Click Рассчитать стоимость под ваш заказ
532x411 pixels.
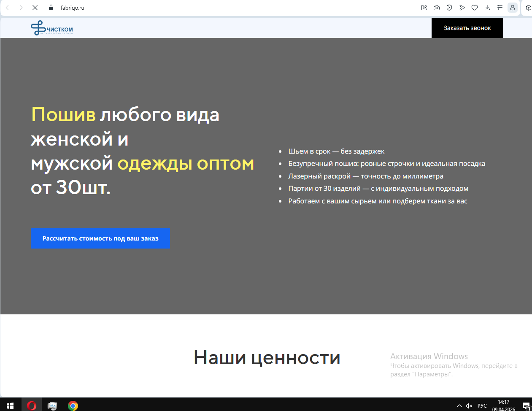point(100,239)
